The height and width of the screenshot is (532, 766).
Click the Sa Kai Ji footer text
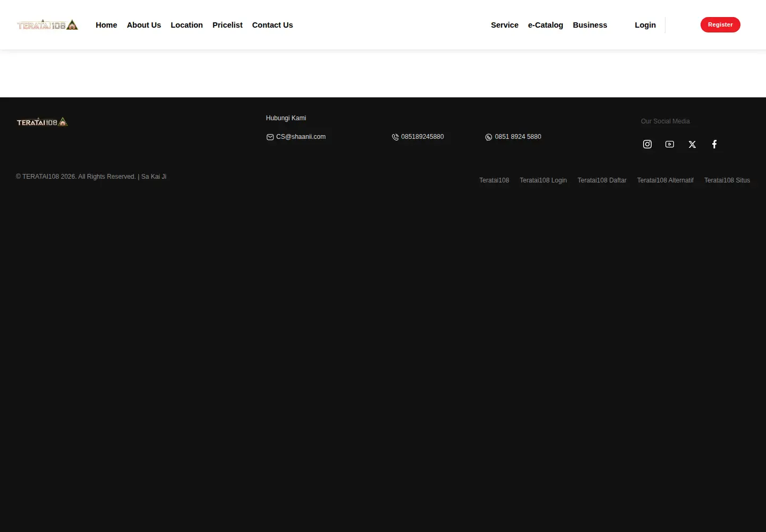(154, 177)
